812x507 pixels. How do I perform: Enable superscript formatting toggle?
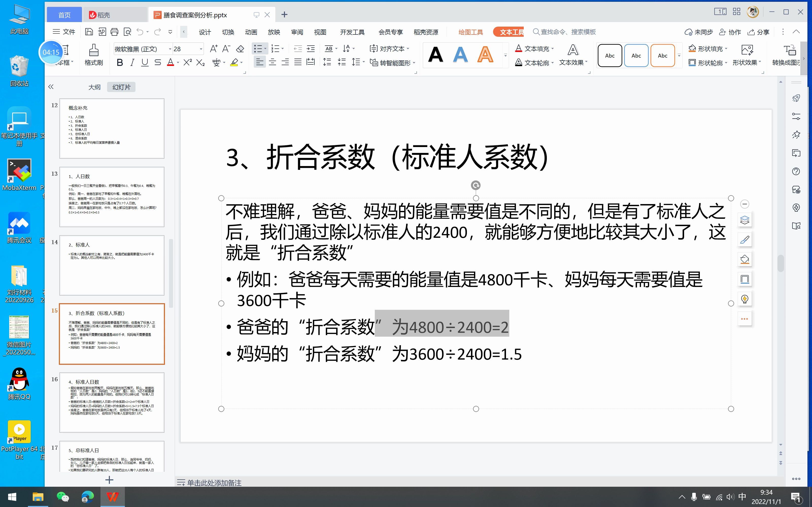(188, 63)
